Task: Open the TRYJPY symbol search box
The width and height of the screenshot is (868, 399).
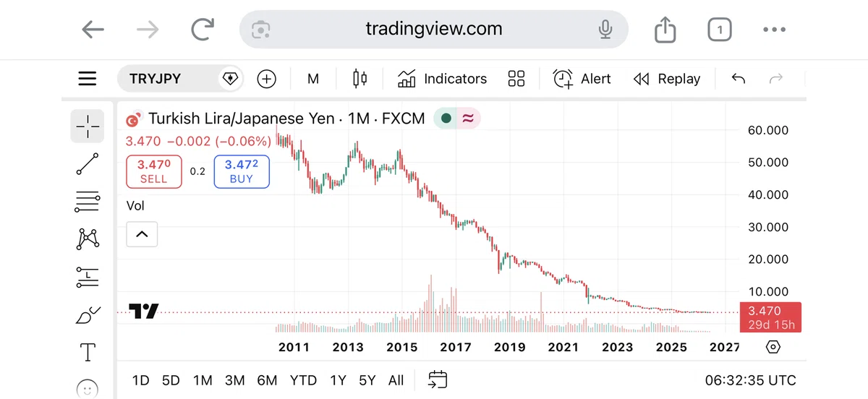Action: (180, 79)
